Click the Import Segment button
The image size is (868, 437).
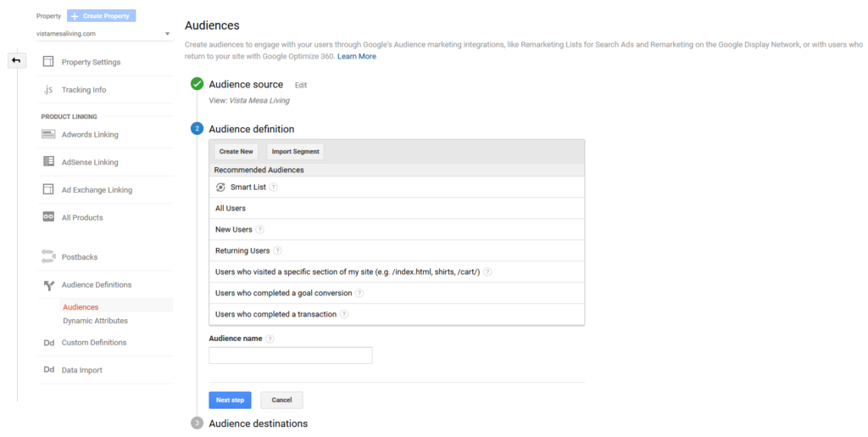296,151
